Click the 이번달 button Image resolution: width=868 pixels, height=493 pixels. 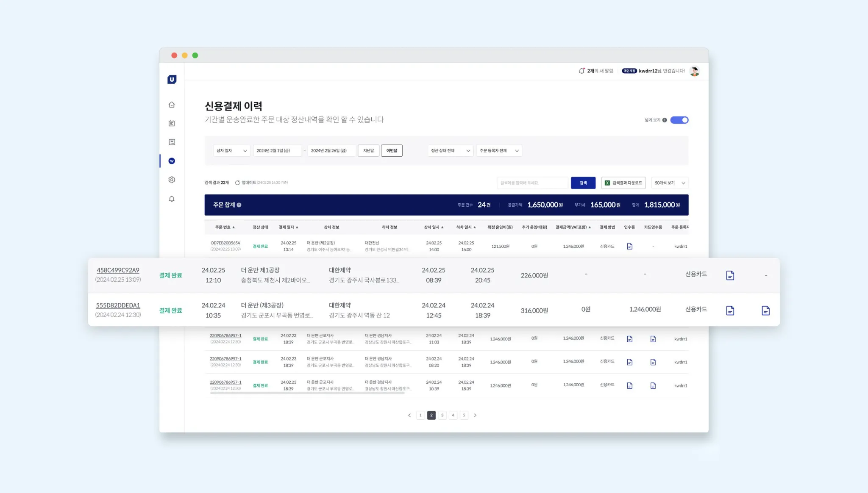[x=391, y=151]
